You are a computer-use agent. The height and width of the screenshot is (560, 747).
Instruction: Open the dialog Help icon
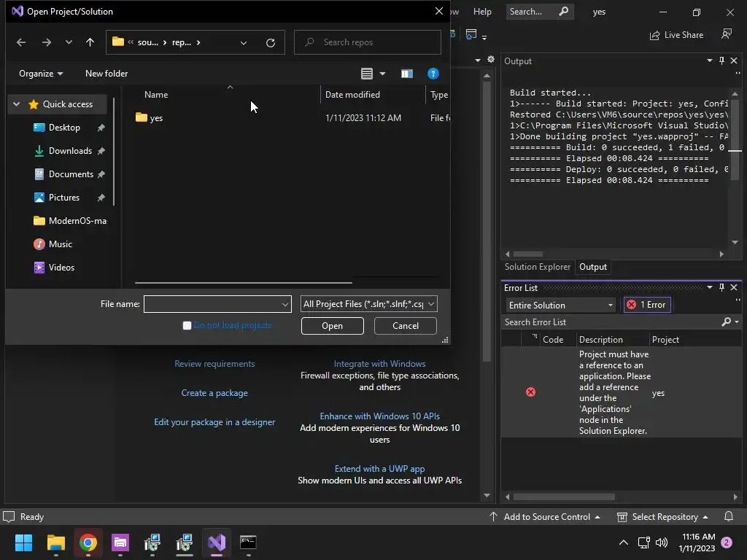pyautogui.click(x=433, y=74)
